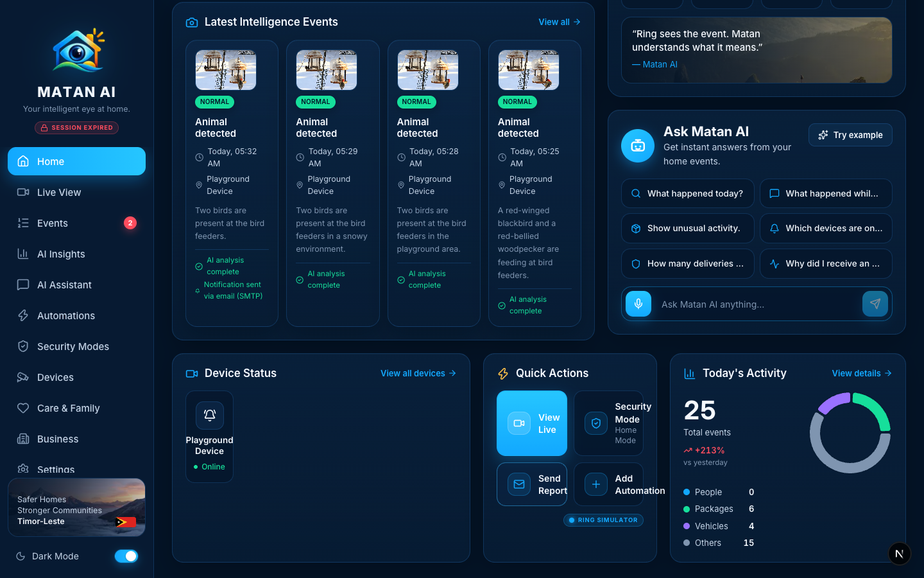Image resolution: width=924 pixels, height=578 pixels.
Task: Click the Playground Device bell icon
Action: (210, 416)
